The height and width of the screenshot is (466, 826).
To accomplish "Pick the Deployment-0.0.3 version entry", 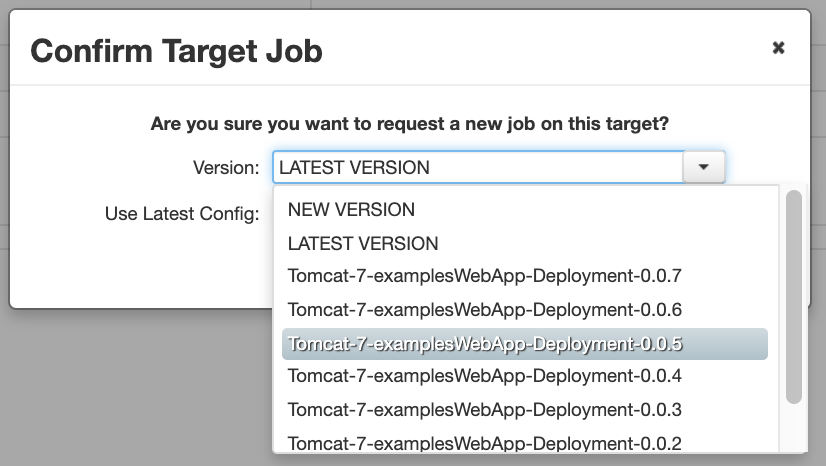I will pyautogui.click(x=525, y=410).
